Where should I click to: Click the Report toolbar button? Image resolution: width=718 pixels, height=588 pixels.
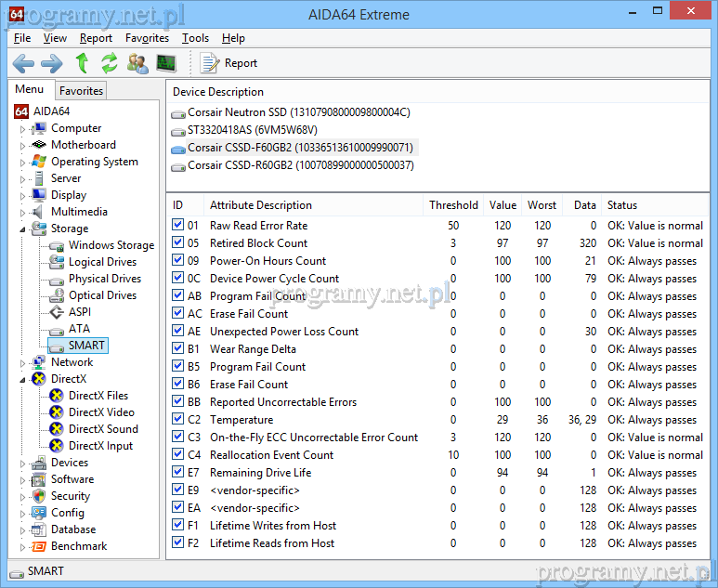pos(229,63)
